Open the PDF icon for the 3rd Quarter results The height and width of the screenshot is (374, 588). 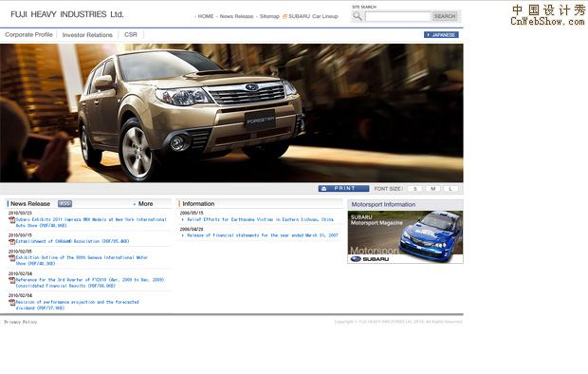[12, 280]
